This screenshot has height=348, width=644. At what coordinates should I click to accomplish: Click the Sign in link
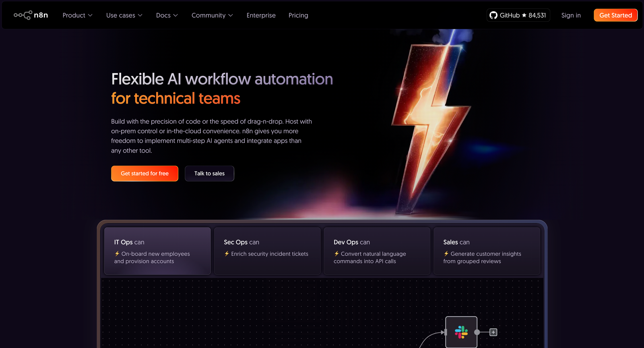coord(571,15)
